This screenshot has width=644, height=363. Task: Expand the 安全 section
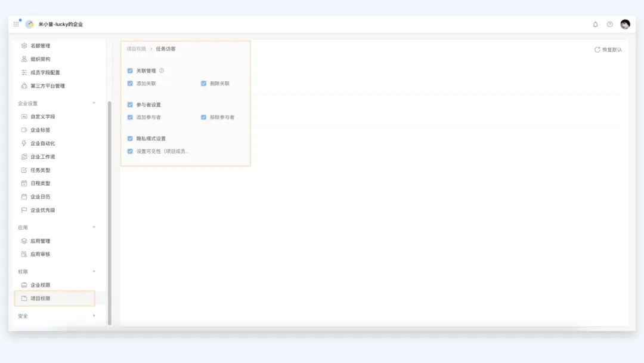(x=94, y=316)
